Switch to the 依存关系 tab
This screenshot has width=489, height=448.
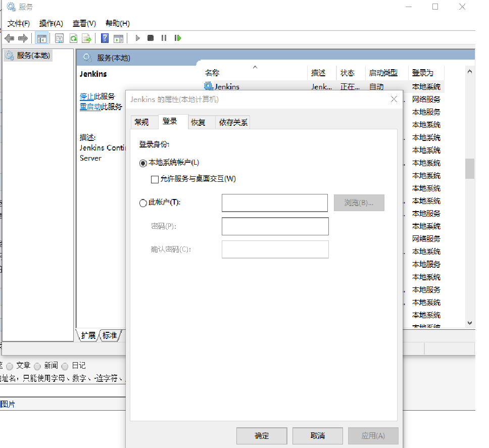point(233,122)
